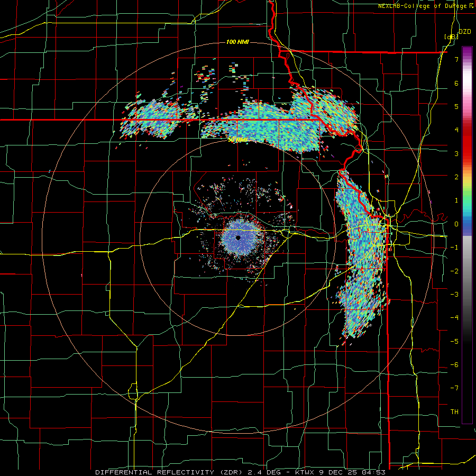Click the ZDR vertical color bar
476x476 pixels.
click(467, 235)
